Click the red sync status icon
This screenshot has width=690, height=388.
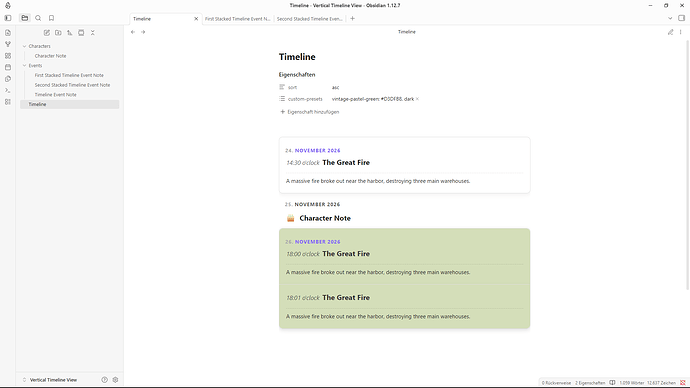(683, 383)
